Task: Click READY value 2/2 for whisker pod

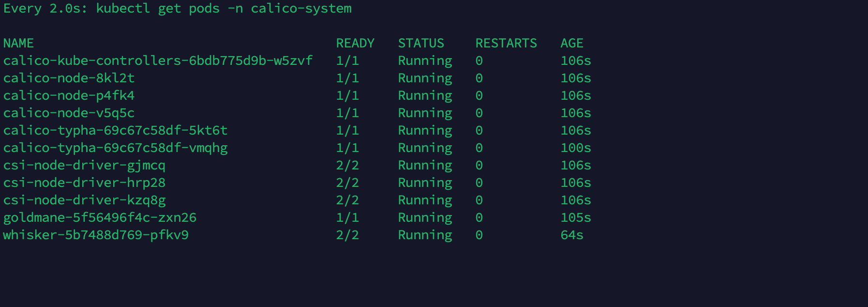Action: point(347,235)
